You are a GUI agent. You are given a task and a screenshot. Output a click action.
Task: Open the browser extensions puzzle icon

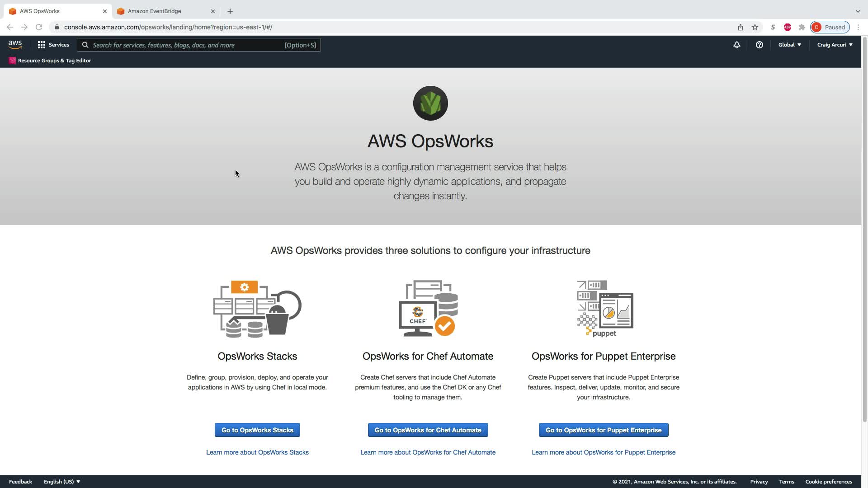pyautogui.click(x=802, y=27)
